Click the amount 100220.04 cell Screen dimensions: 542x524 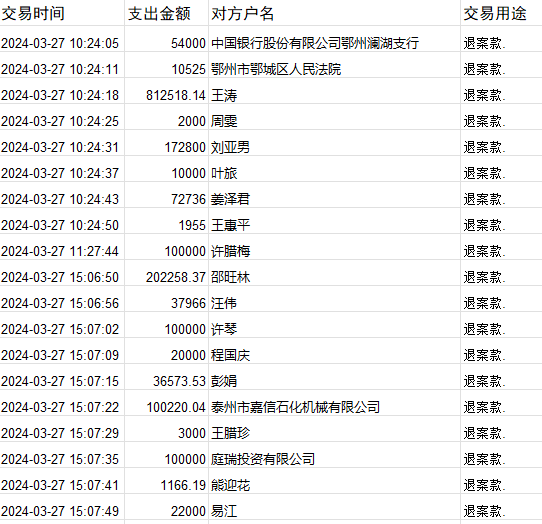point(166,407)
